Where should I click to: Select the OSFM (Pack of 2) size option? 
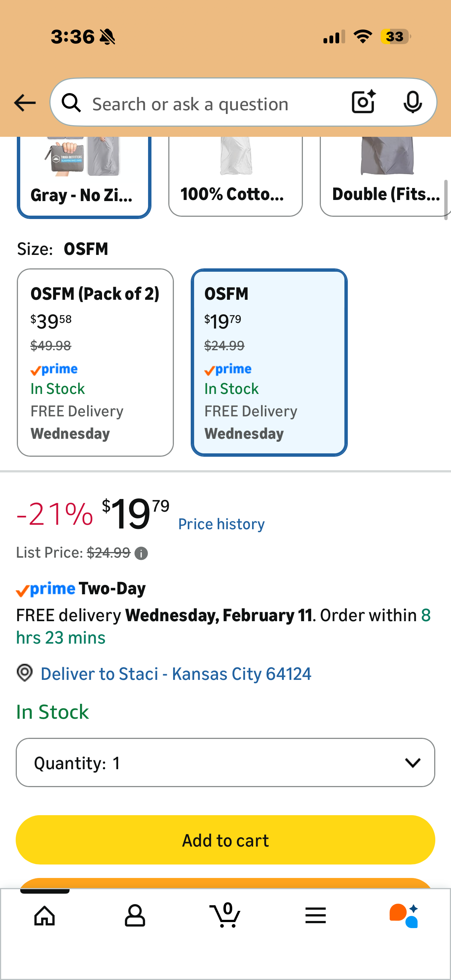coord(95,362)
